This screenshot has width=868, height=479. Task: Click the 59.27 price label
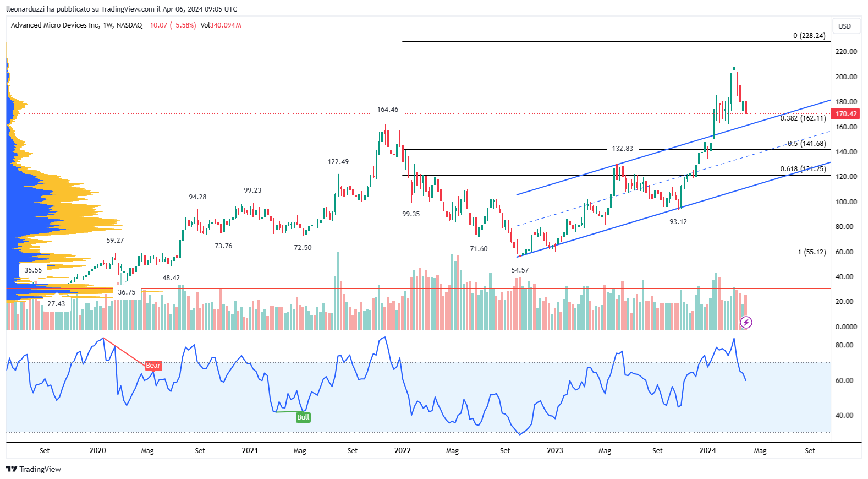115,241
